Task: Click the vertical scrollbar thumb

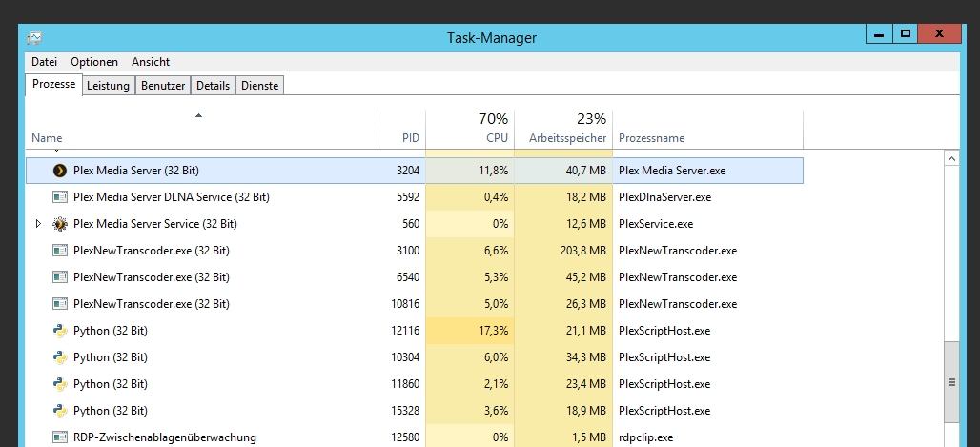Action: click(950, 381)
